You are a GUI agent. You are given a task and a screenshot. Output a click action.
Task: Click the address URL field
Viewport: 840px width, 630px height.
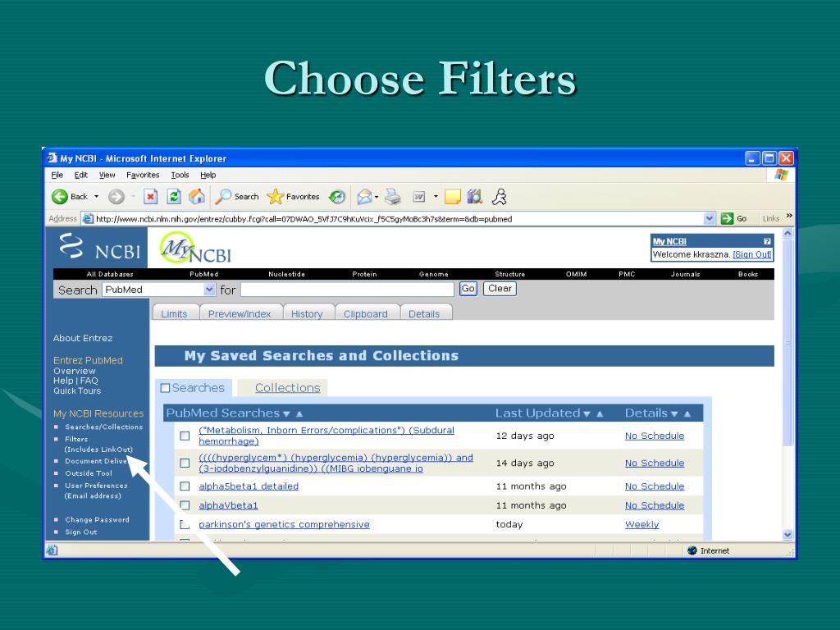[x=399, y=218]
